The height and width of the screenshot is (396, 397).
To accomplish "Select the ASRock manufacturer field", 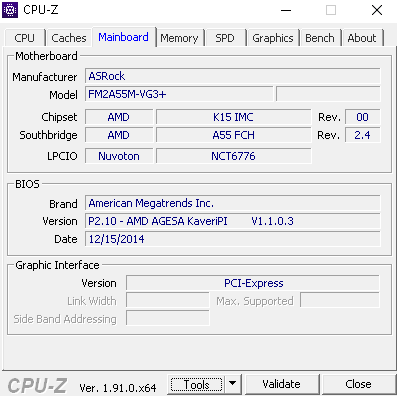I will 233,76.
